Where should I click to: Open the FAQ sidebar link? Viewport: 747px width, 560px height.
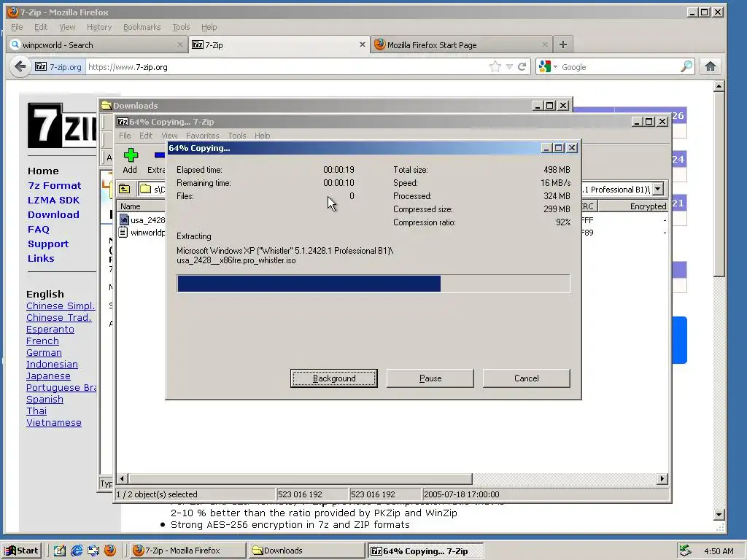(38, 230)
